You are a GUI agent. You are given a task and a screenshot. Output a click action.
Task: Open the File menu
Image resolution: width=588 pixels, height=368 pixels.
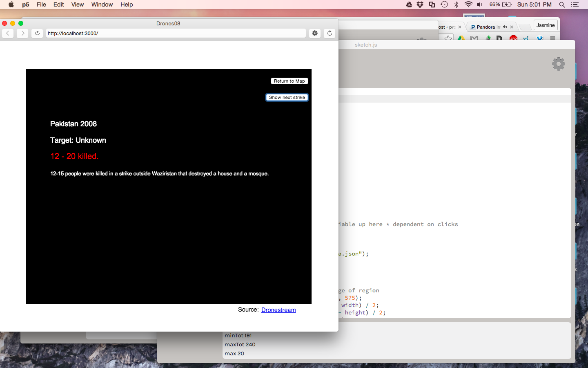[x=41, y=4]
